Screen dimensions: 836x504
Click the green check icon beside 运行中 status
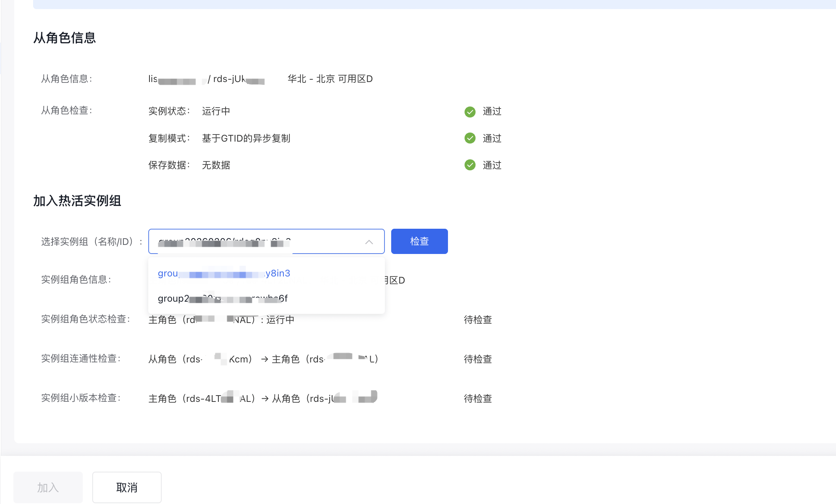pos(470,112)
